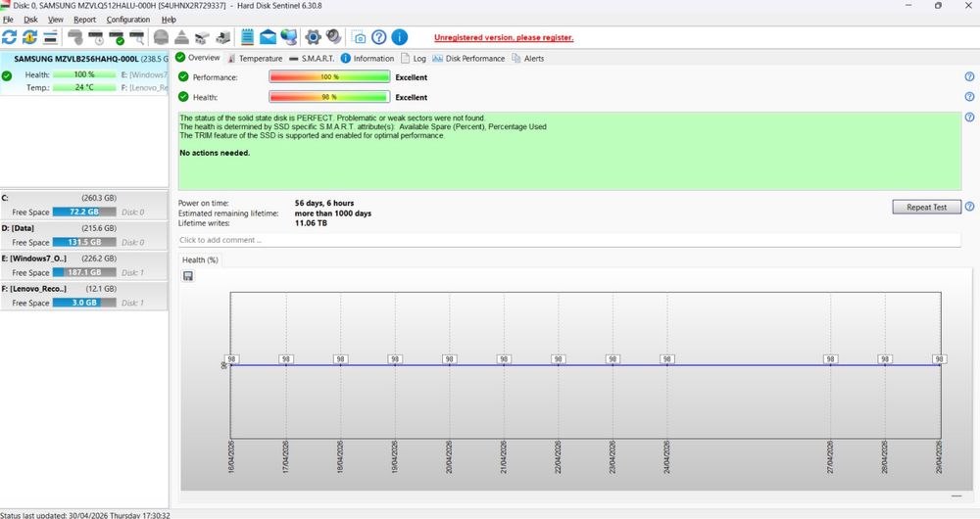Click the F: free space 3.0 GB bar
Screen dimensions: 980x519
84,303
